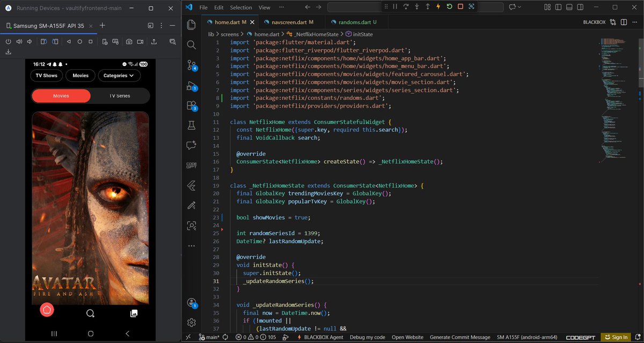
Task: Open Source Control view with badge 4
Action: tap(192, 65)
